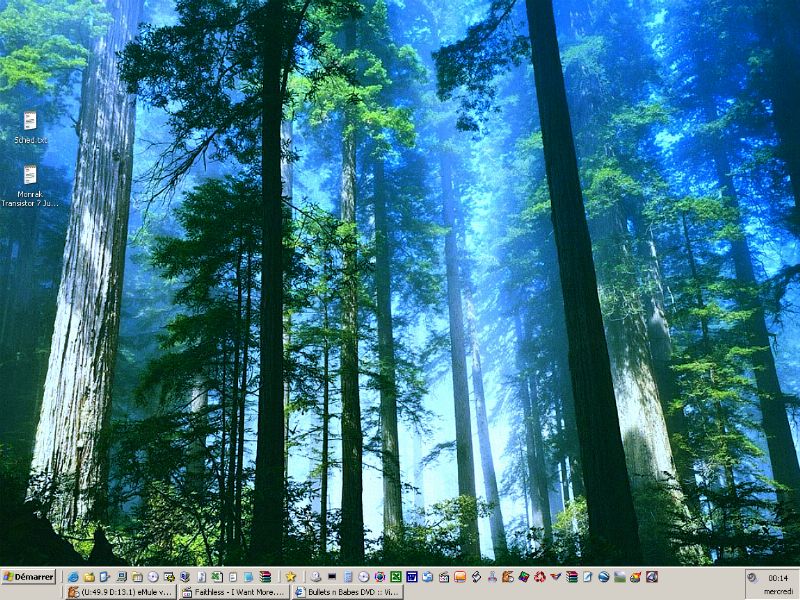Click the orange rectangle taskbar icon
This screenshot has width=800, height=600.
460,577
